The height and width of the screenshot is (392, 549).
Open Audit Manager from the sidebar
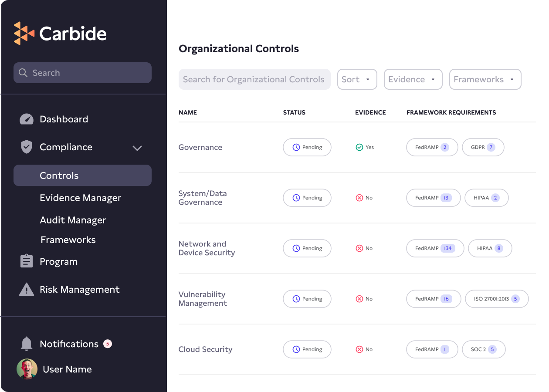[x=73, y=220]
